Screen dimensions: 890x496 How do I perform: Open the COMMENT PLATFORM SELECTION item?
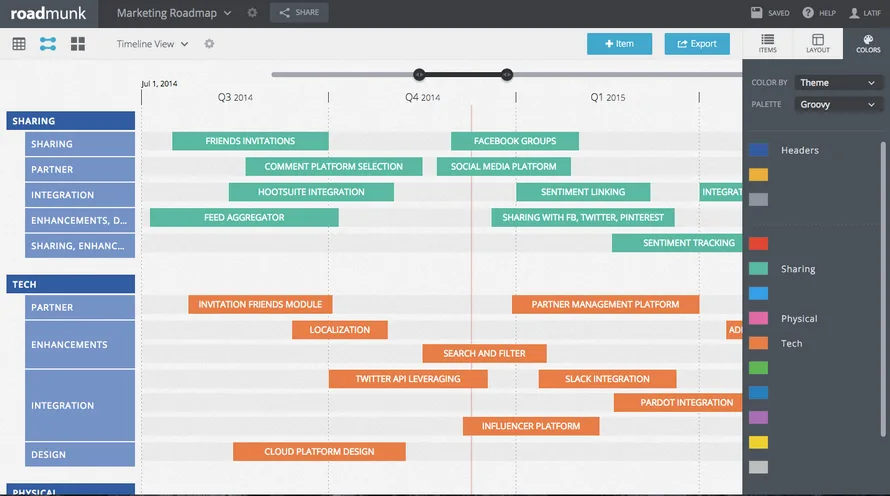(x=334, y=166)
